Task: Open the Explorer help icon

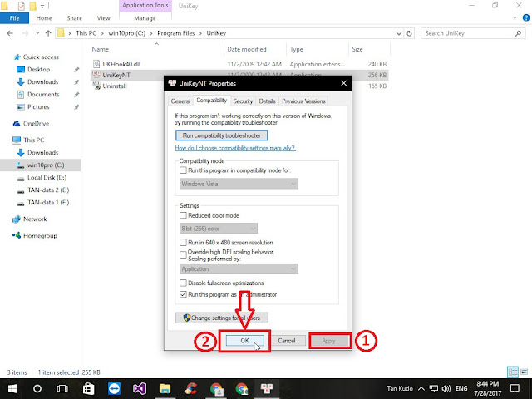Action: tap(526, 17)
